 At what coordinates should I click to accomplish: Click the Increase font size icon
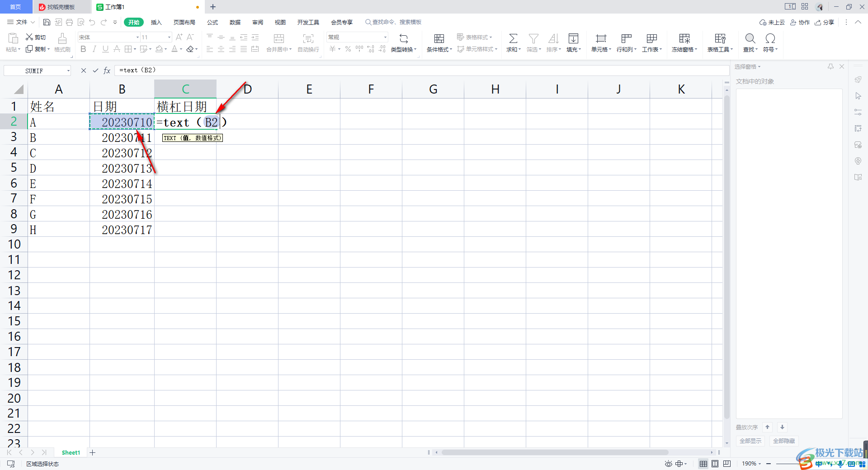(x=179, y=37)
